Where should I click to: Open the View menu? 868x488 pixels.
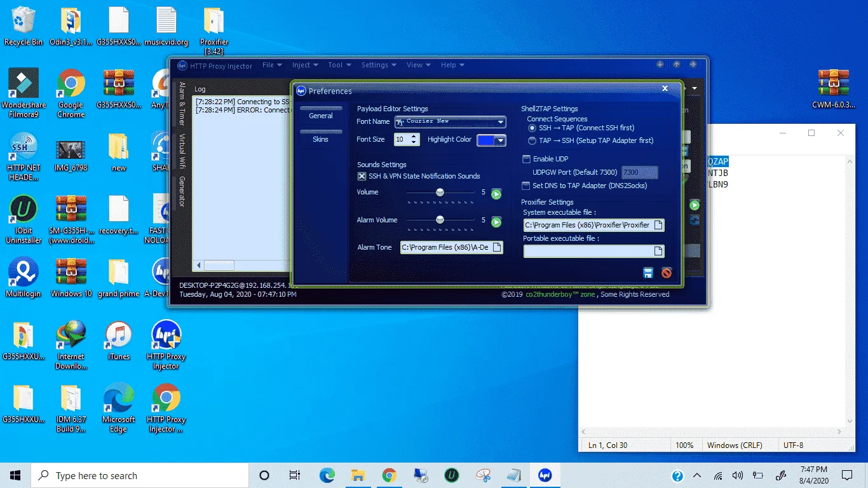click(418, 65)
